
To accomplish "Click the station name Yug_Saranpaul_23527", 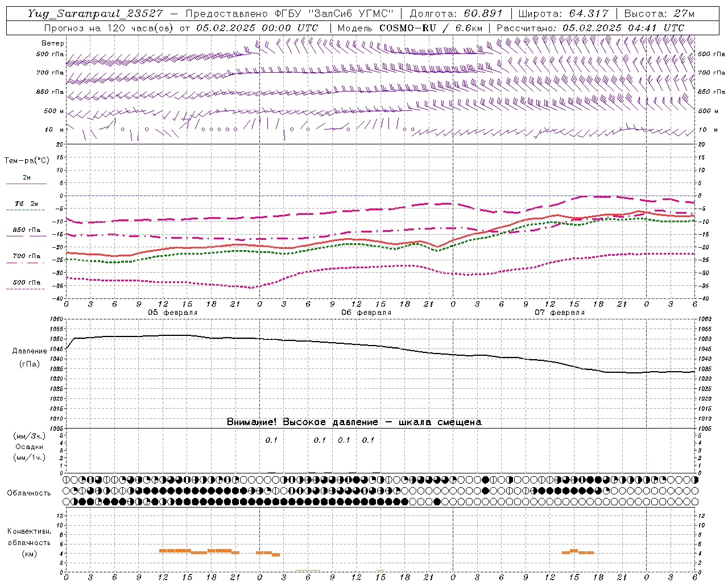I will (95, 13).
